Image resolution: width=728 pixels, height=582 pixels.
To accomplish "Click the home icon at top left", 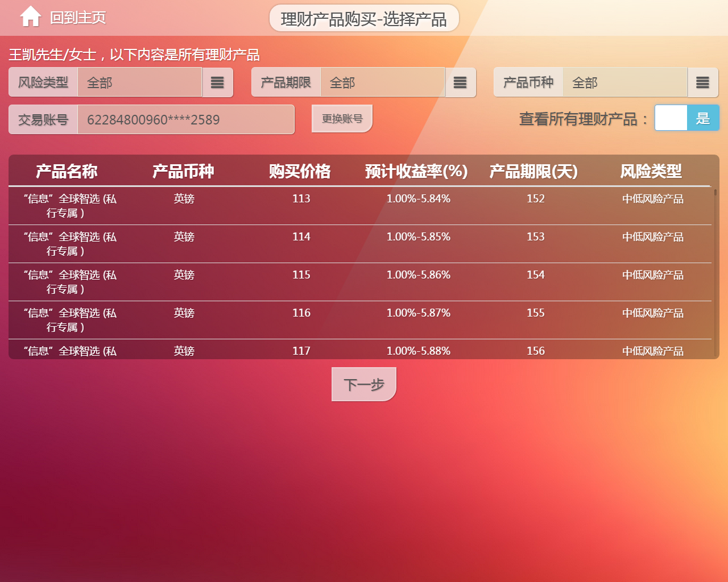I will 31,17.
